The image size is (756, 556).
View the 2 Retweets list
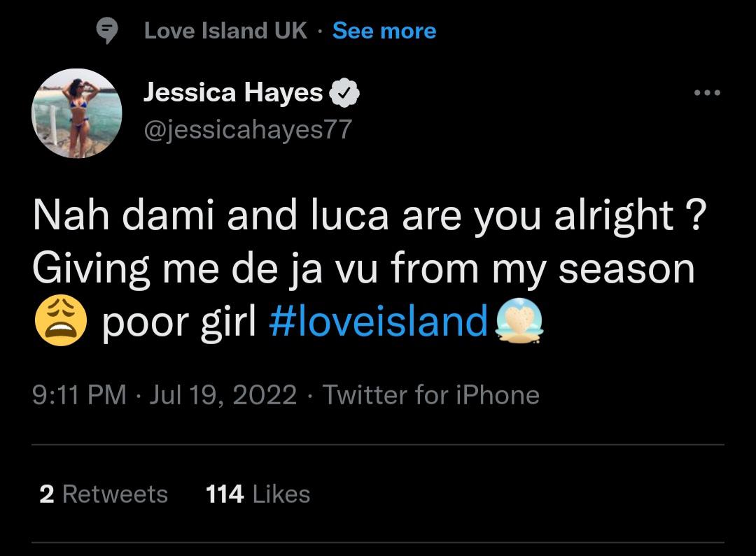pos(104,494)
